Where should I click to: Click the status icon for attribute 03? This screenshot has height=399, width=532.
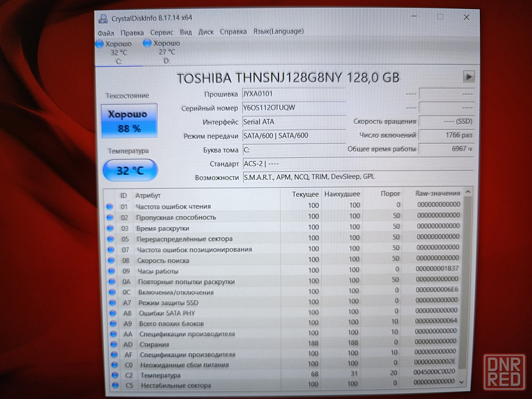(110, 228)
